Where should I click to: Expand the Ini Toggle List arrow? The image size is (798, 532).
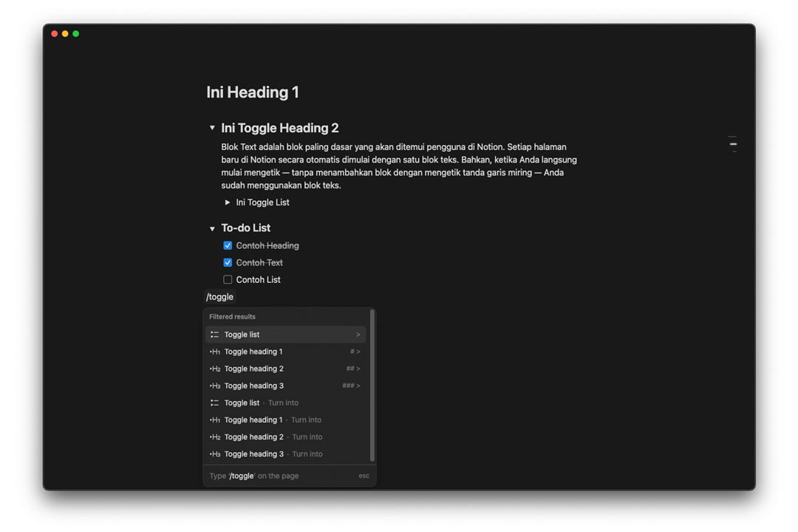[x=228, y=202]
